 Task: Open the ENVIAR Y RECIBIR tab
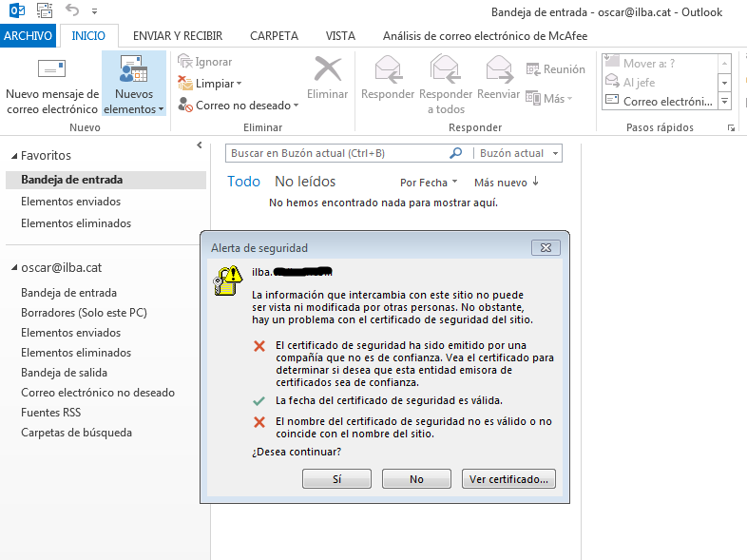click(x=178, y=36)
